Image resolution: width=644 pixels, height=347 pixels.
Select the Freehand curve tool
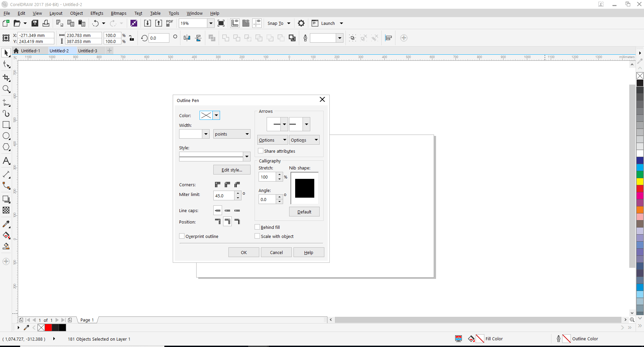(6, 103)
